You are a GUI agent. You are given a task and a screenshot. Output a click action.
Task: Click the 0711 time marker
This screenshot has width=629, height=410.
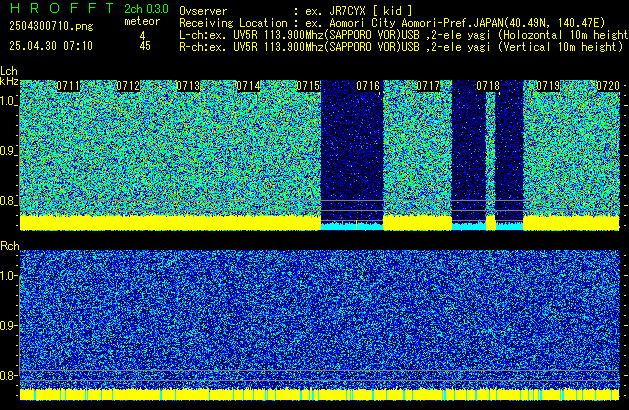[68, 86]
